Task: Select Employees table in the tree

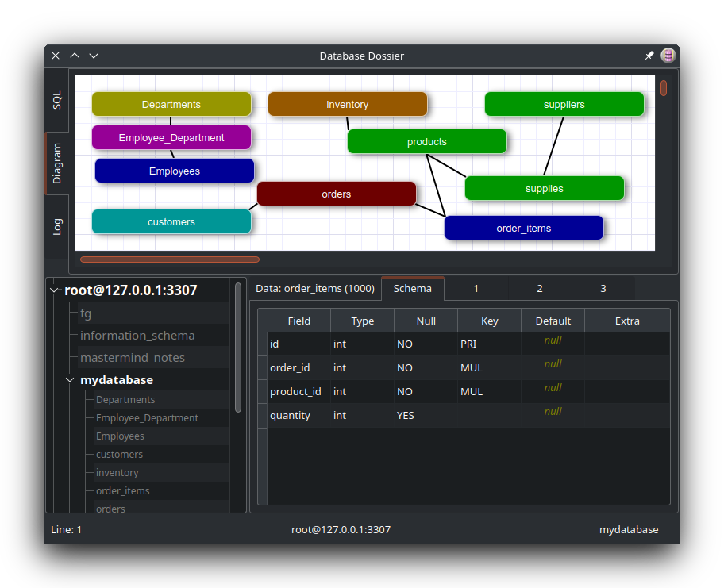Action: (x=120, y=436)
